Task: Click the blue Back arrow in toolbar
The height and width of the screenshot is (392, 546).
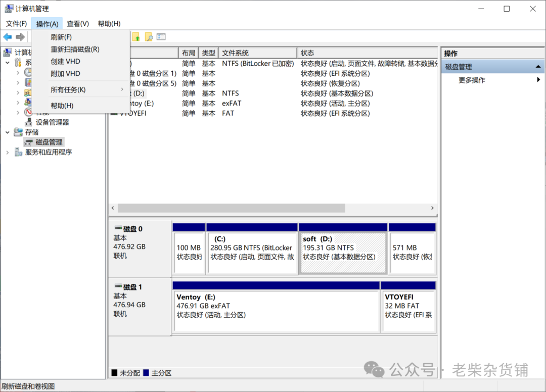Action: point(8,37)
